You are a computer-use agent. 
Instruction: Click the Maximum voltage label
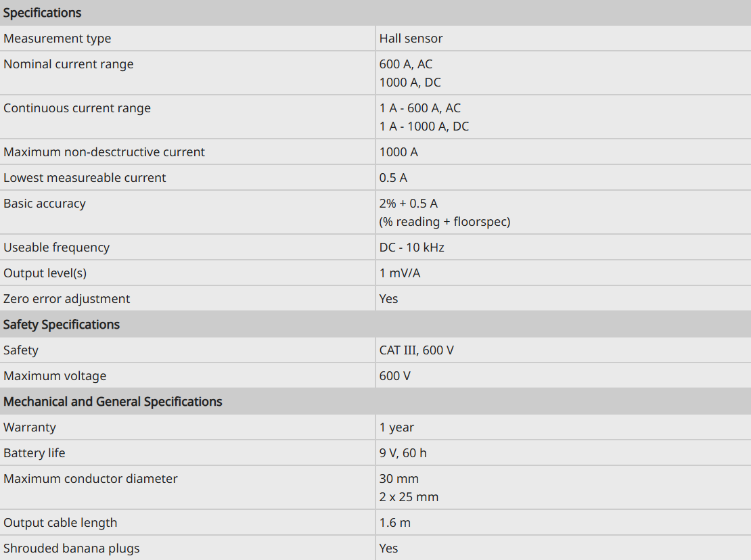(x=55, y=376)
